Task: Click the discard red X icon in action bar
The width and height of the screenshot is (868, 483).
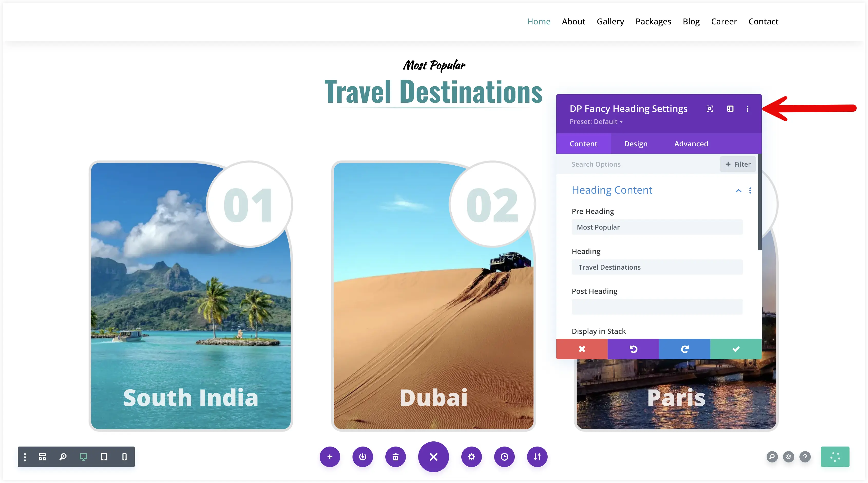Action: 582,349
